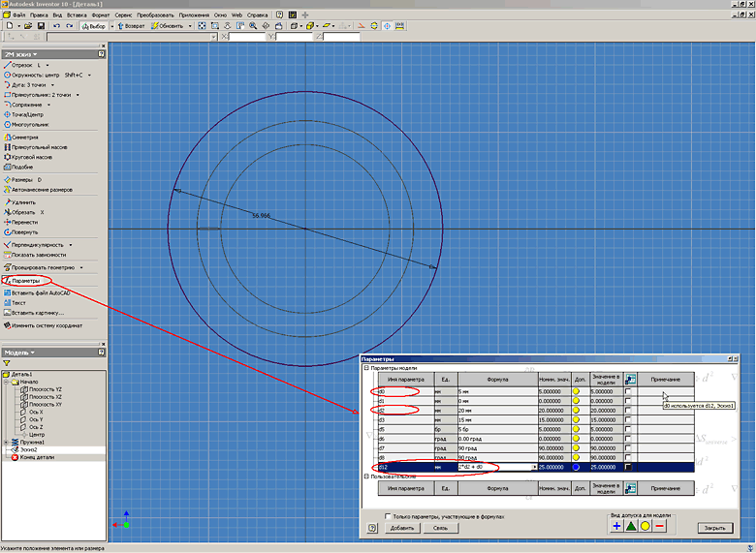Click the zoom magnifier icon in toolbar
756x553 pixels.
(x=253, y=26)
